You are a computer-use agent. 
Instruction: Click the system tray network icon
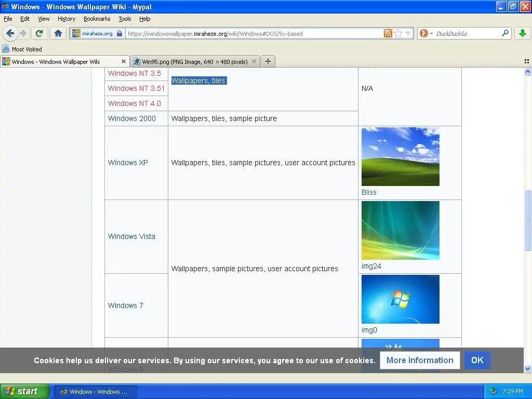point(493,391)
